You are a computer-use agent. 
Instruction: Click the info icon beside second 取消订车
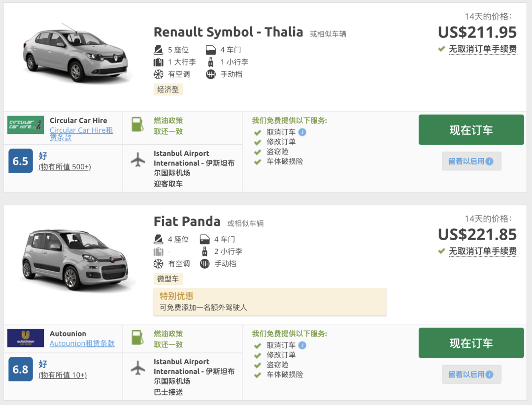tap(302, 345)
